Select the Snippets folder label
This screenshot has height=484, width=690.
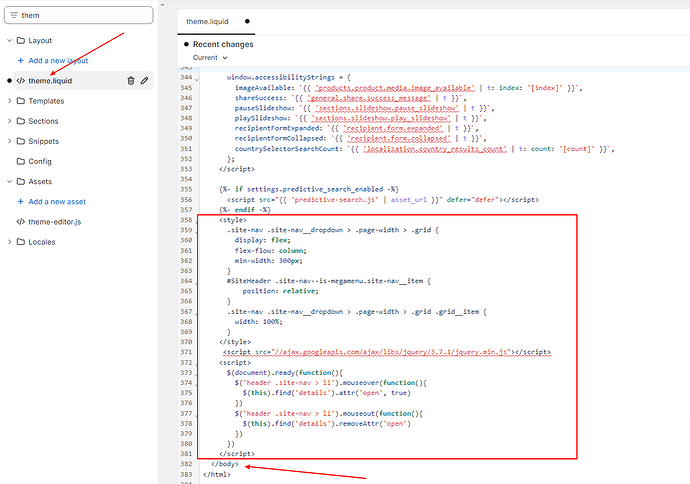pos(44,141)
